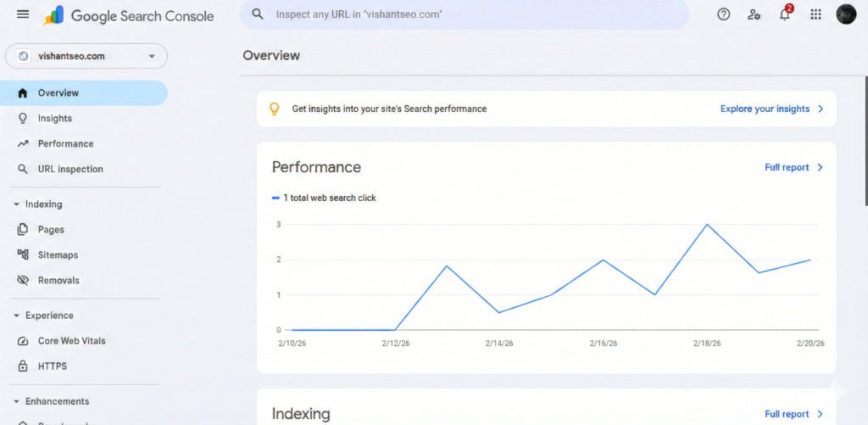
Task: Select Performance in the sidebar
Action: (65, 144)
